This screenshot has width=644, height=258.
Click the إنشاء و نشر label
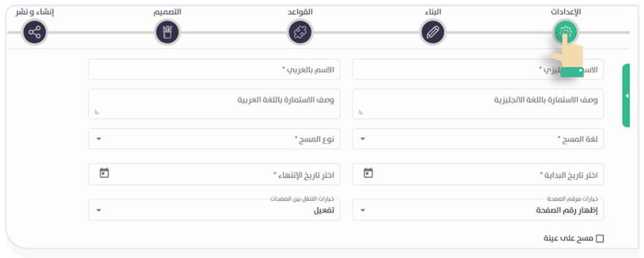coord(35,12)
